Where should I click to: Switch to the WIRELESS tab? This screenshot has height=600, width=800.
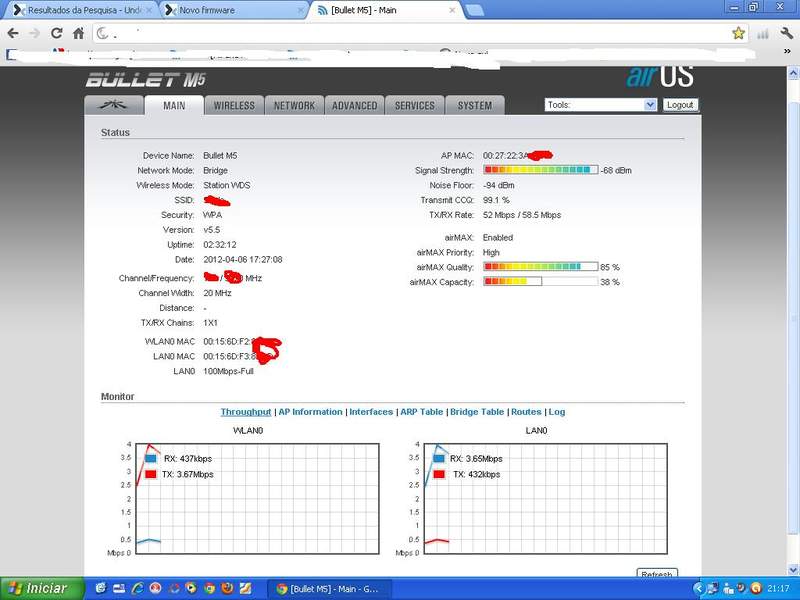click(234, 105)
